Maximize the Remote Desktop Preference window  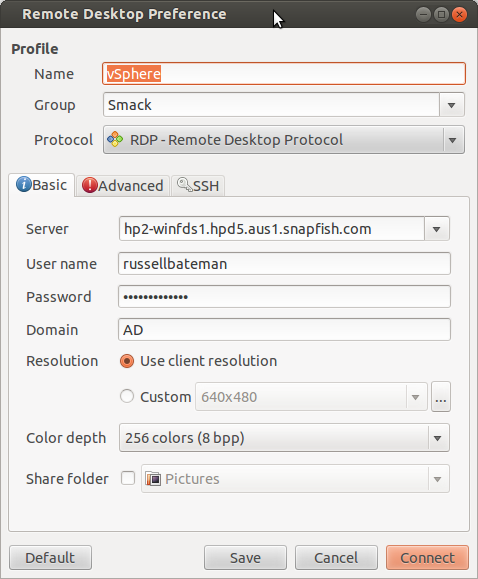pyautogui.click(x=441, y=14)
